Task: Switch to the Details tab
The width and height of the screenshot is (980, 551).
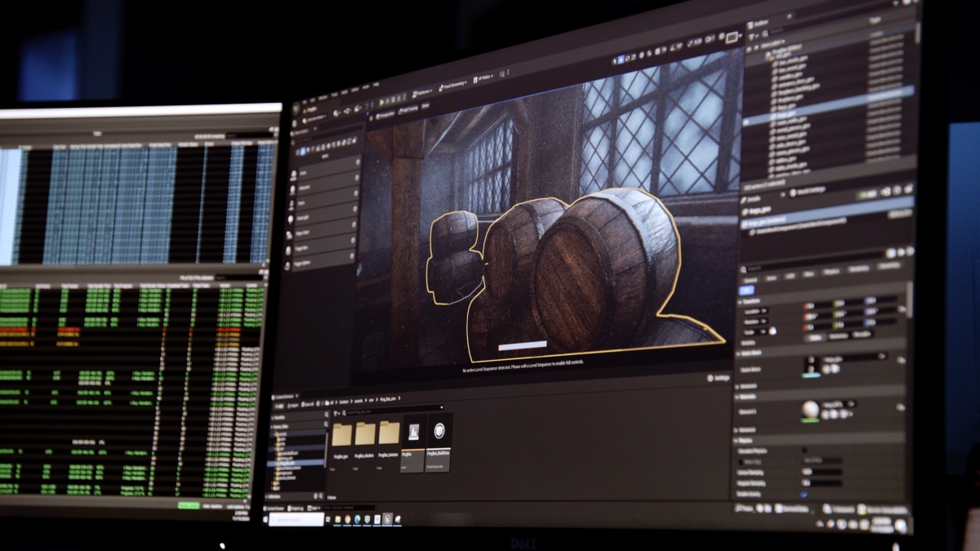Action: (752, 199)
